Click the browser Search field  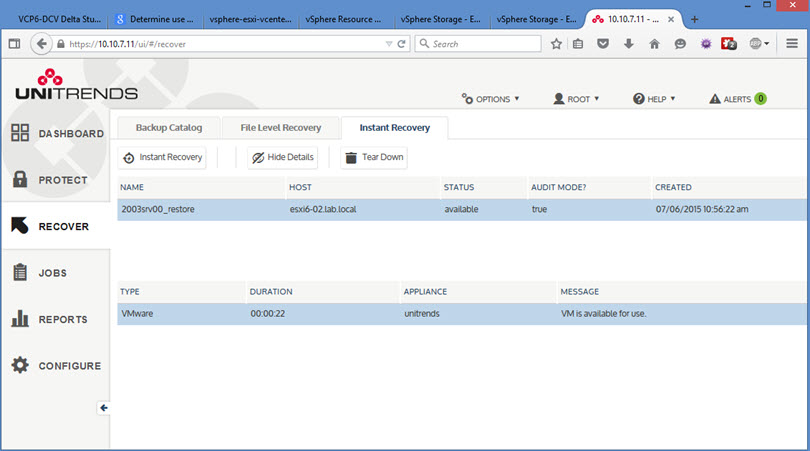(x=478, y=44)
